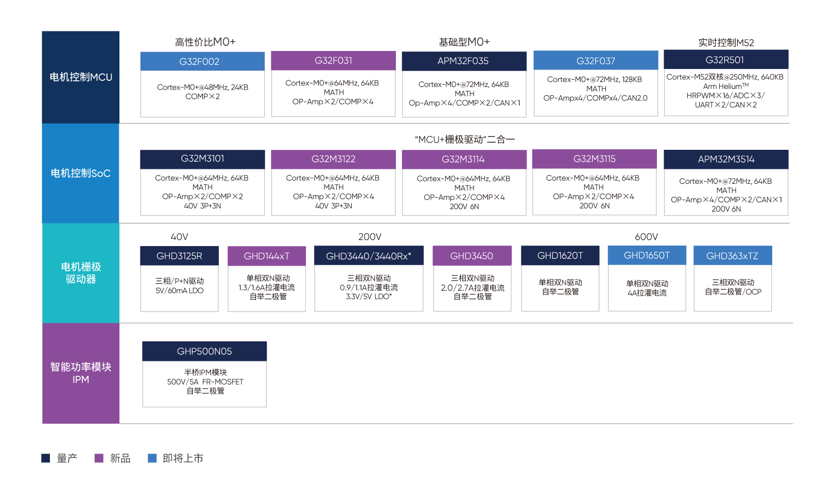Open the GHP500N05 IPM module header
The image size is (834, 504).
(204, 352)
